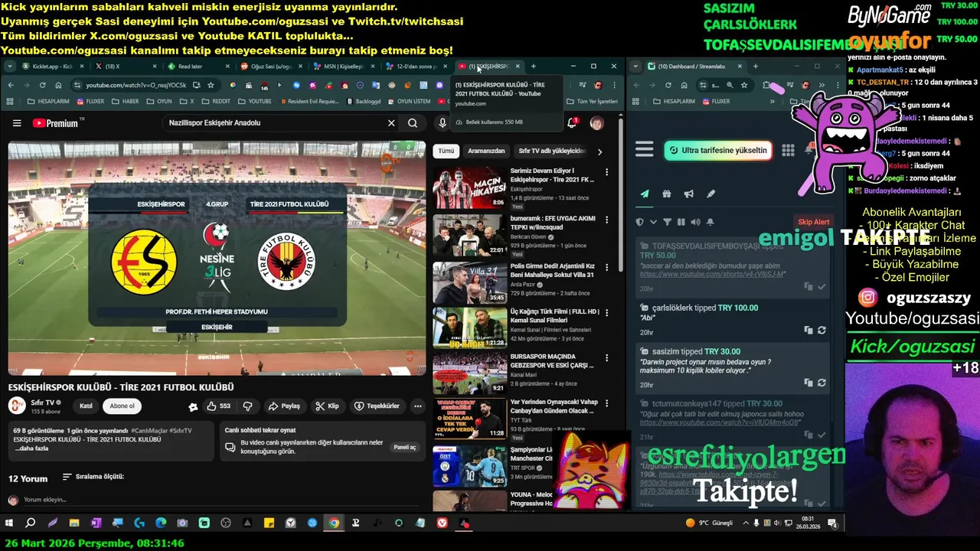Select Streamlabs gift icon tab
The width and height of the screenshot is (980, 551).
point(667,194)
